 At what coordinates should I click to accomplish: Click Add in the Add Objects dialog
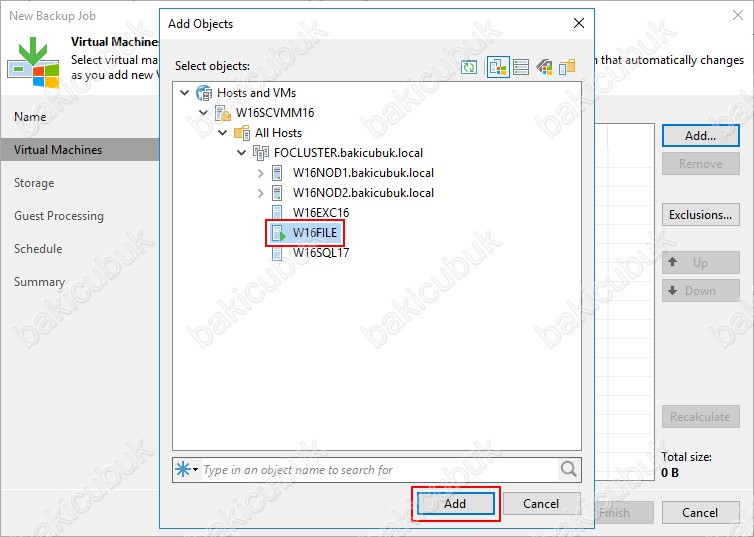tap(455, 503)
